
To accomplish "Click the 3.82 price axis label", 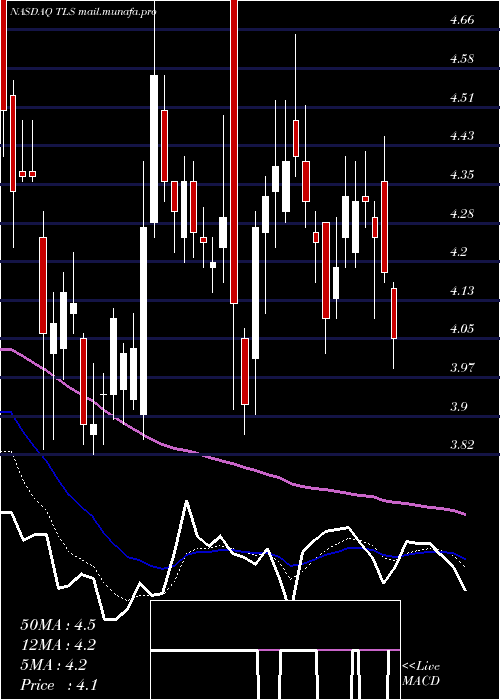I will pyautogui.click(x=462, y=445).
